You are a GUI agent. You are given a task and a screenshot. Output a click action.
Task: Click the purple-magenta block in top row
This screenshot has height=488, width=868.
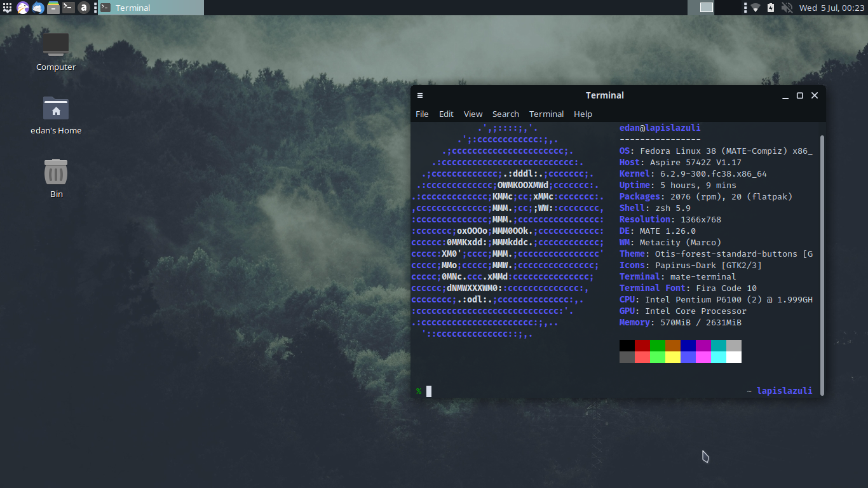coord(703,346)
